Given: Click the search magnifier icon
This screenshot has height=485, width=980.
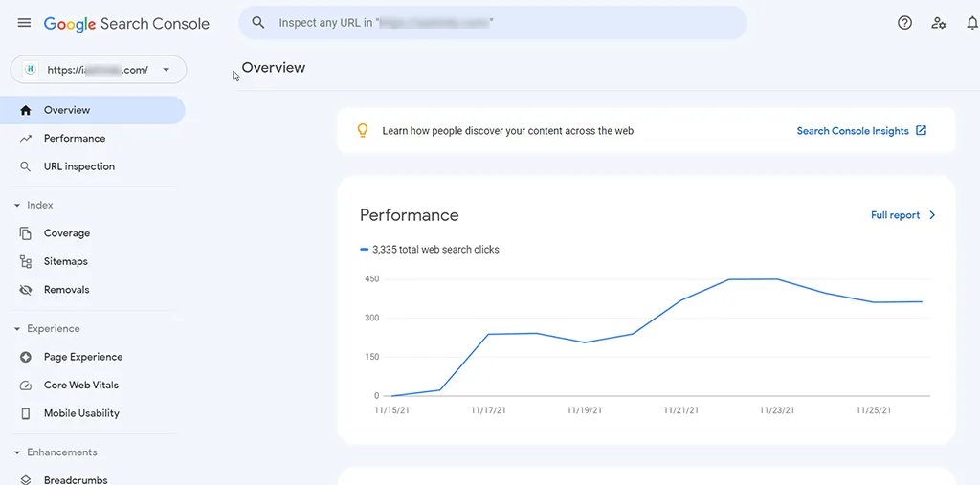Looking at the screenshot, I should coord(258,23).
